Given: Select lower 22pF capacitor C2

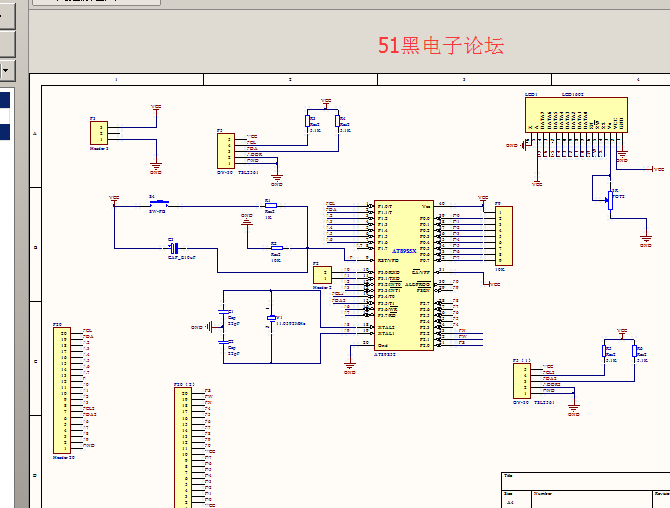Looking at the screenshot, I should coord(223,342).
